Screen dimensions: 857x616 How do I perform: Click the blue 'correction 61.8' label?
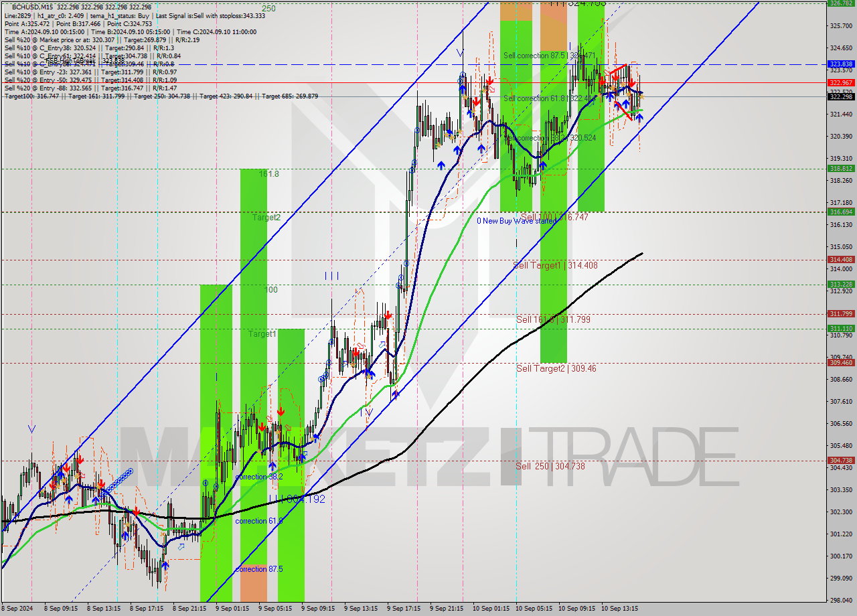[258, 520]
